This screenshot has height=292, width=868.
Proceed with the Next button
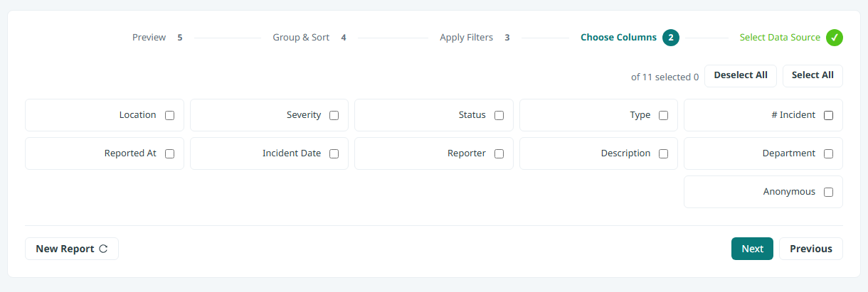click(752, 249)
